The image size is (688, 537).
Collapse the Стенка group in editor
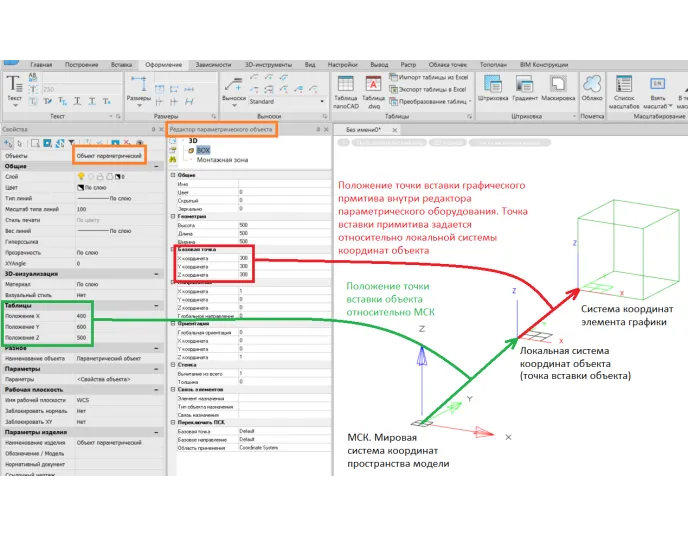(173, 365)
